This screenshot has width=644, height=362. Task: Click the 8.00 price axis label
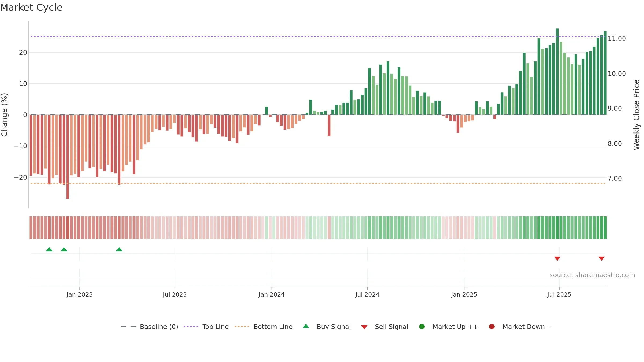615,144
